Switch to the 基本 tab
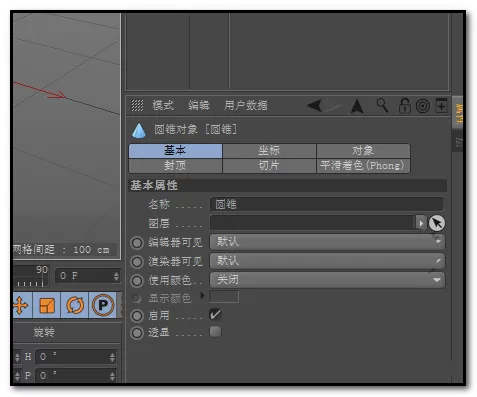The height and width of the screenshot is (397, 477). pos(175,151)
